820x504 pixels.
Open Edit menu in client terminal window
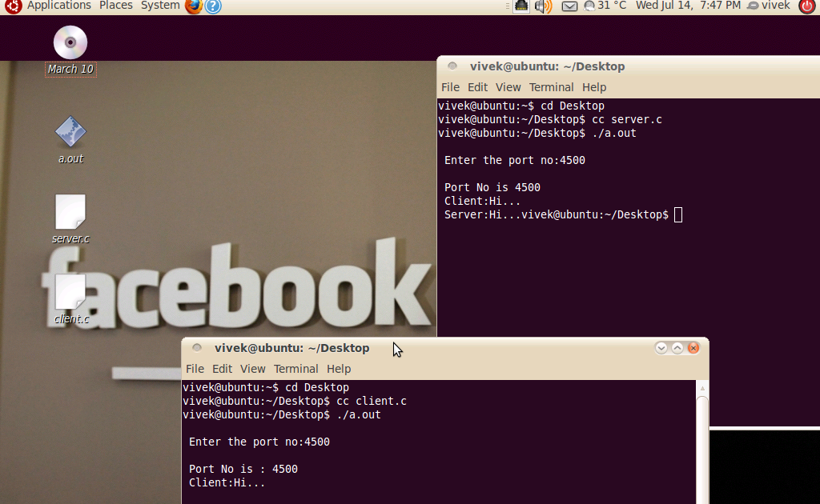pyautogui.click(x=223, y=369)
